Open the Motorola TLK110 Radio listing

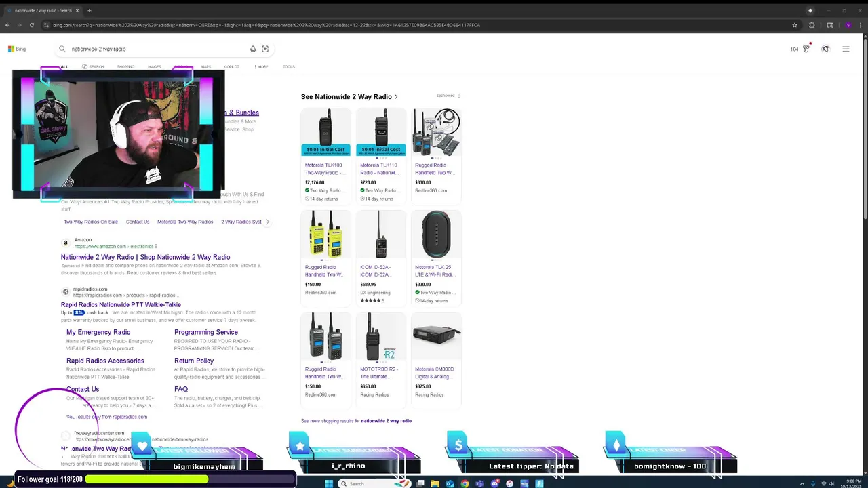(381, 169)
